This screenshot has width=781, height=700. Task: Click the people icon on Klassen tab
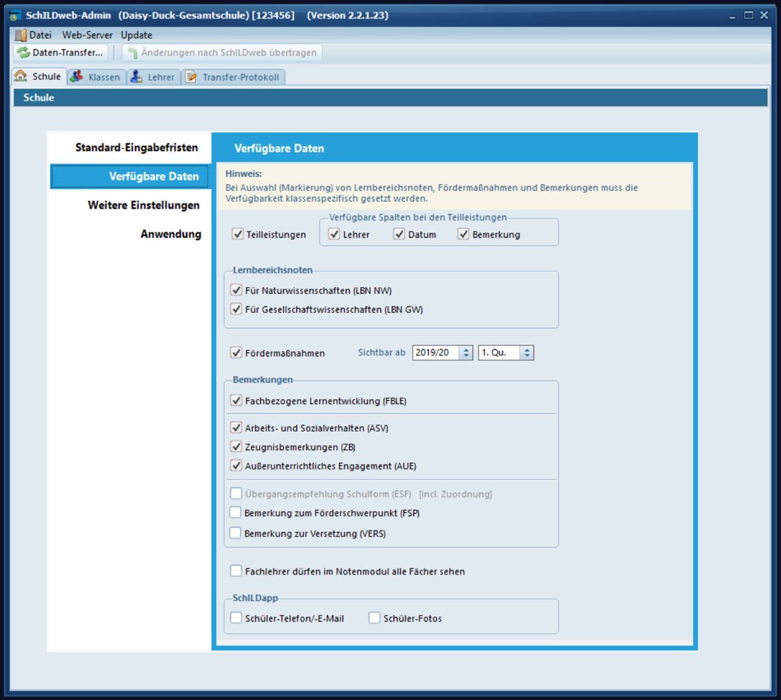[77, 77]
